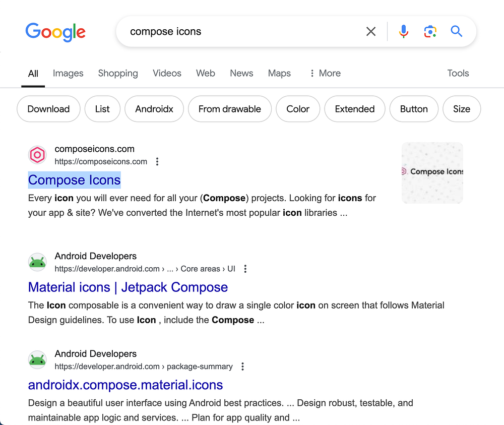Click the Google logo
Screen dimensions: 504x425
coord(55,32)
